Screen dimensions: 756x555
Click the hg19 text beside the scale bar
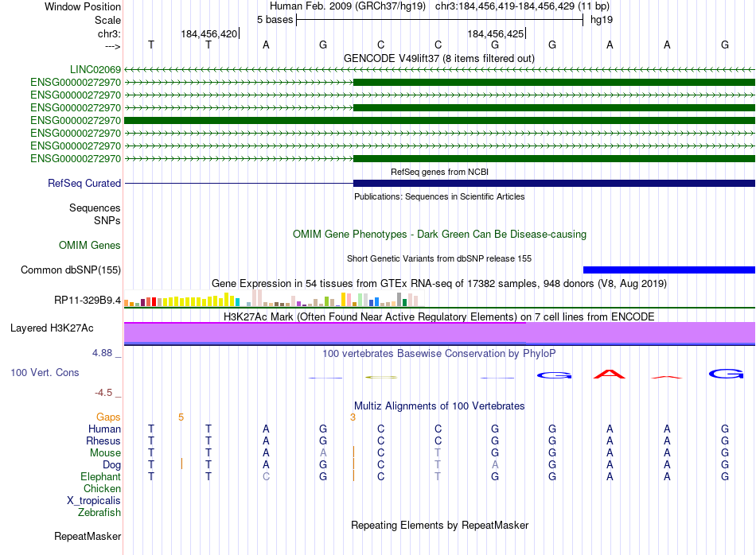point(602,20)
